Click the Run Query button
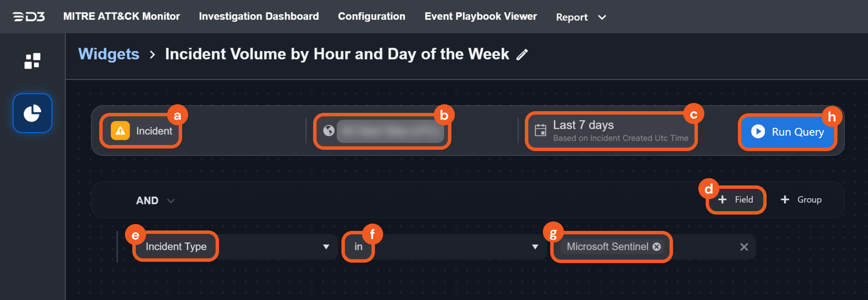 788,132
